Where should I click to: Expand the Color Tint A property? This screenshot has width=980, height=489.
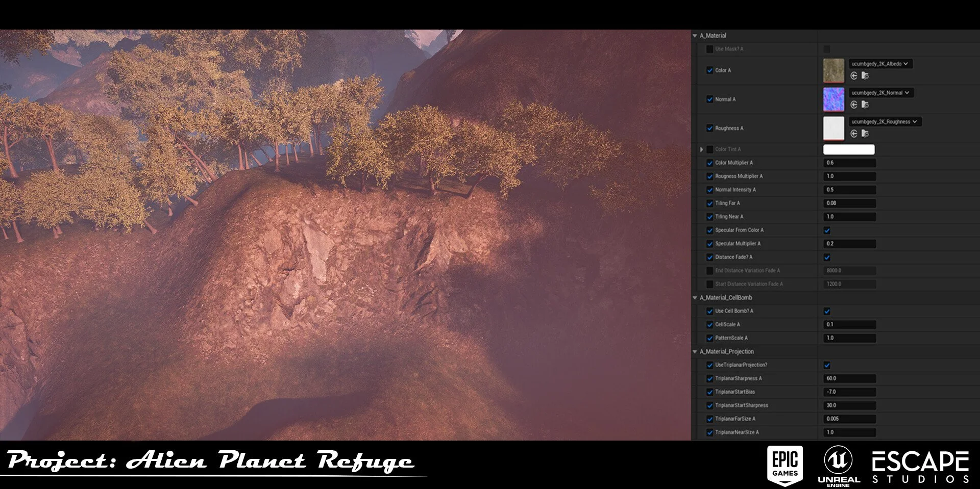pyautogui.click(x=701, y=149)
